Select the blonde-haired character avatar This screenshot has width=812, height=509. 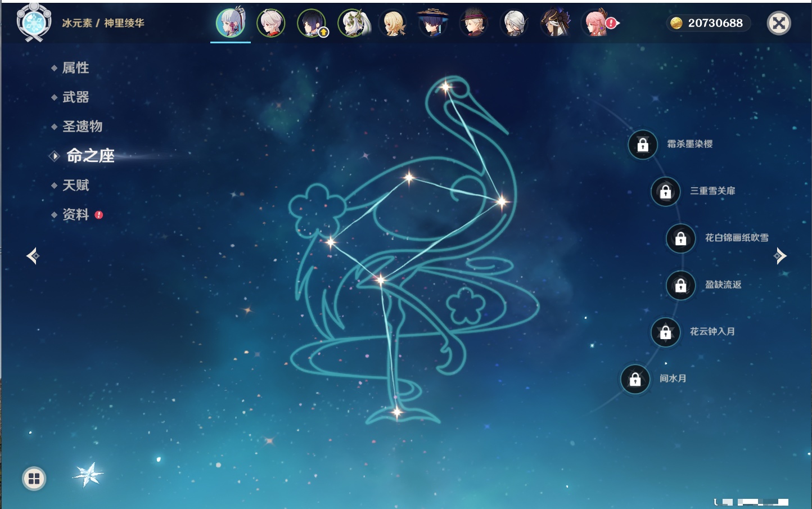click(x=393, y=24)
